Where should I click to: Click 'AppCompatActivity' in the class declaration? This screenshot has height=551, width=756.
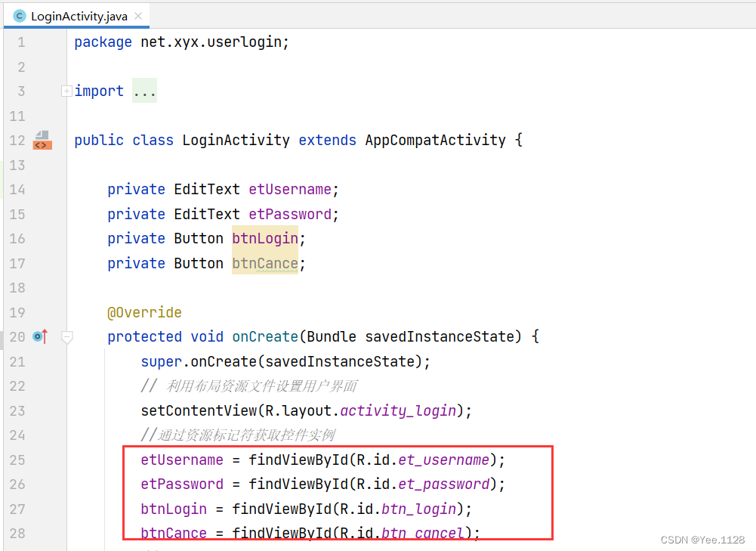tap(435, 140)
